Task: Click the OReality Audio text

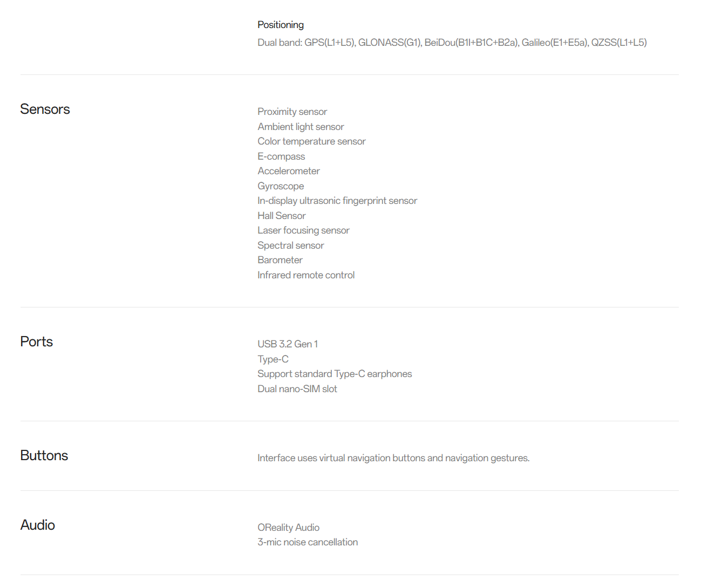Action: [288, 528]
